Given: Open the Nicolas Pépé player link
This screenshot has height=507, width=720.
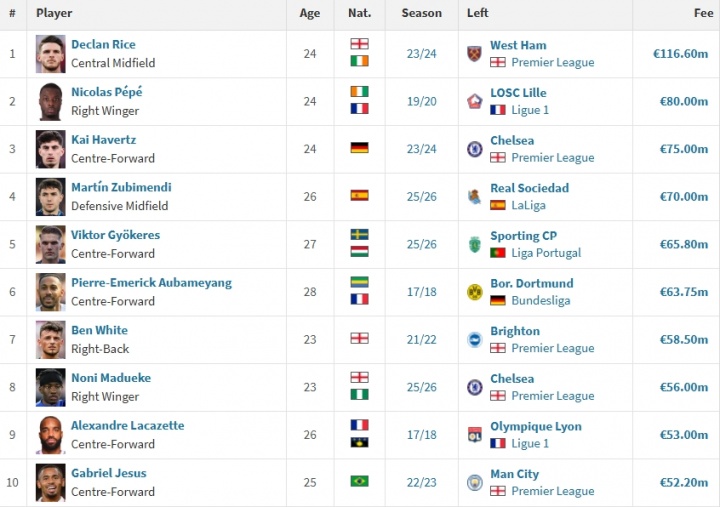Looking at the screenshot, I should 106,92.
